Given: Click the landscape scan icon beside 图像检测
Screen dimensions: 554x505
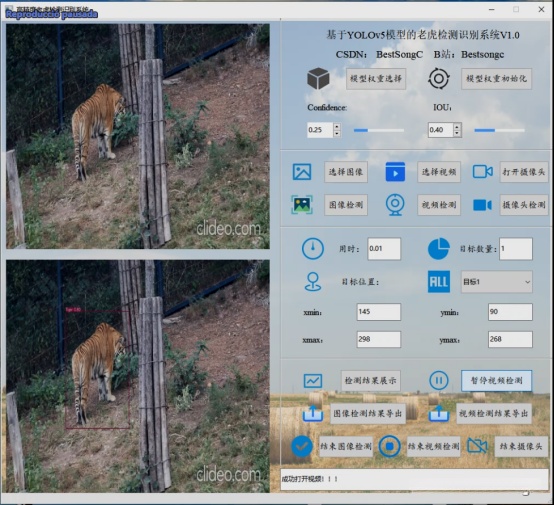Looking at the screenshot, I should point(302,205).
